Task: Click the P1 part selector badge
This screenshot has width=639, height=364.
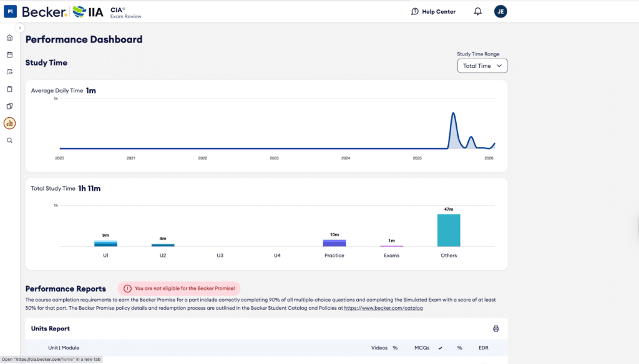Action: point(10,11)
